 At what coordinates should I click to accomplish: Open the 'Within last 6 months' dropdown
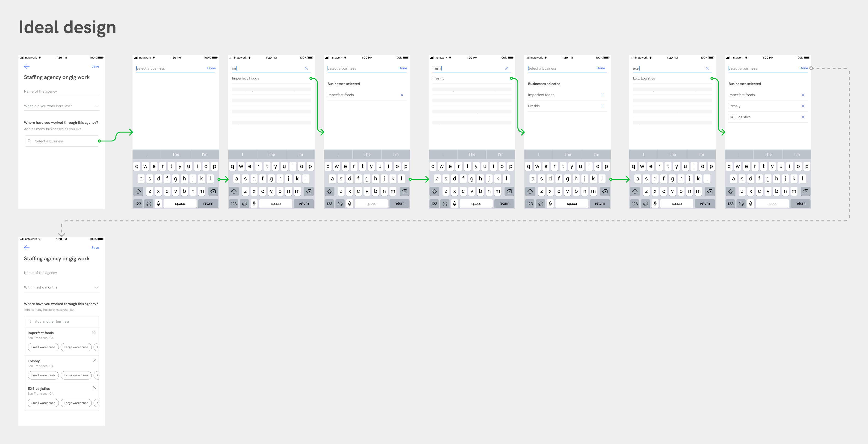coord(61,287)
